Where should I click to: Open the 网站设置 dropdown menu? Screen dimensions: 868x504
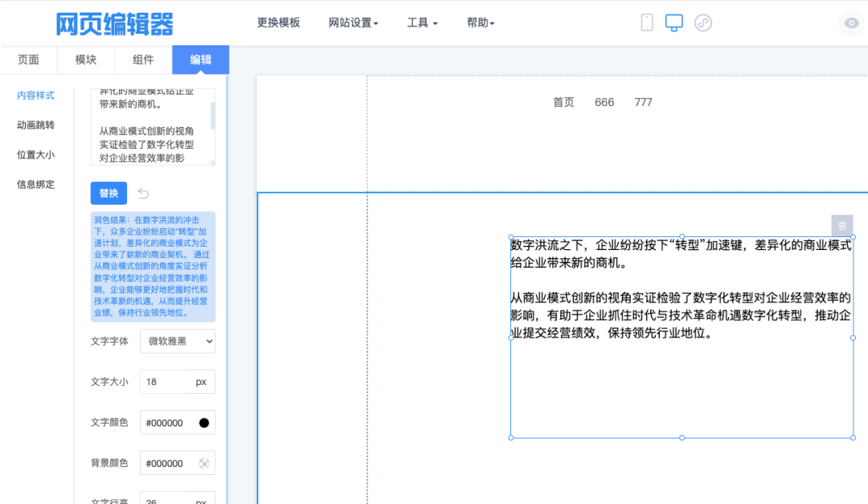click(x=354, y=23)
